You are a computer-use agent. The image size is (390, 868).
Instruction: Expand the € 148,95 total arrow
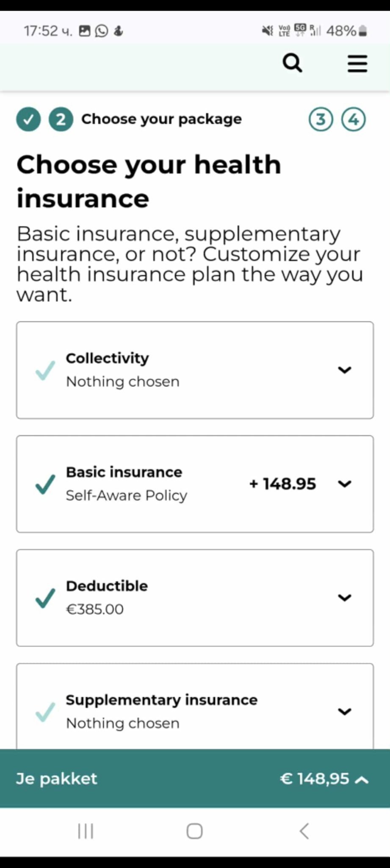(362, 779)
